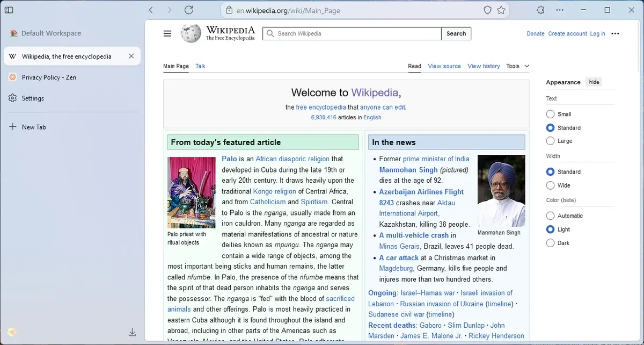The width and height of the screenshot is (644, 345).
Task: Open the Recent deaths link
Action: point(392,325)
